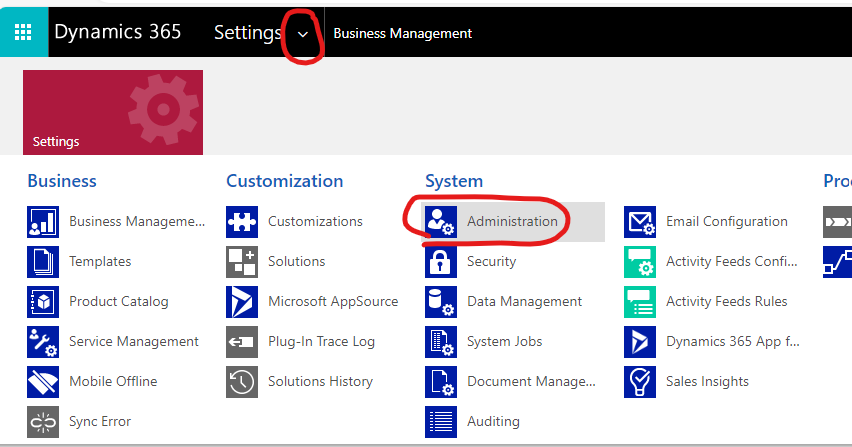Click the Activity Feeds Rules icon
The image size is (852, 447).
coord(640,301)
